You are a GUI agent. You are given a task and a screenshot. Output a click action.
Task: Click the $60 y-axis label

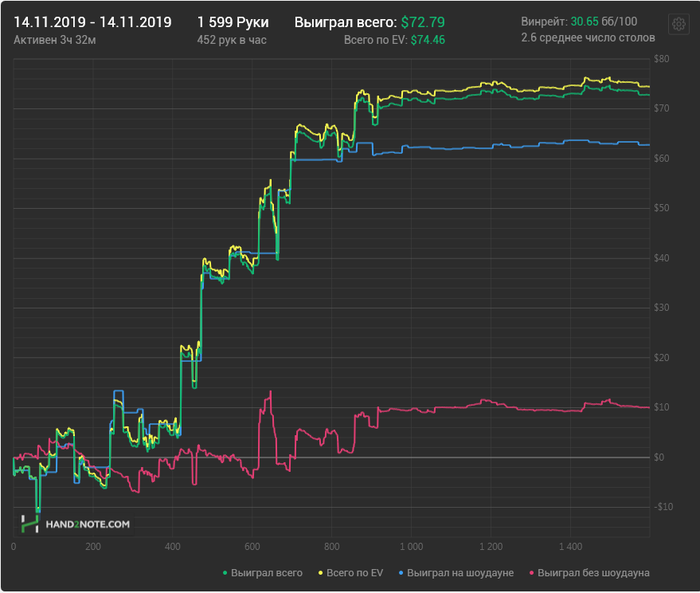[x=661, y=159]
